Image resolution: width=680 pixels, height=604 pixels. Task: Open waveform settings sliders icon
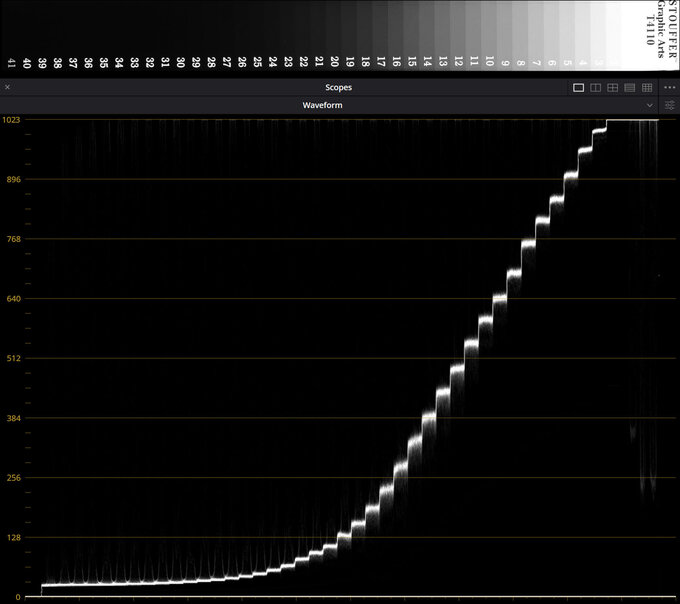coord(670,105)
